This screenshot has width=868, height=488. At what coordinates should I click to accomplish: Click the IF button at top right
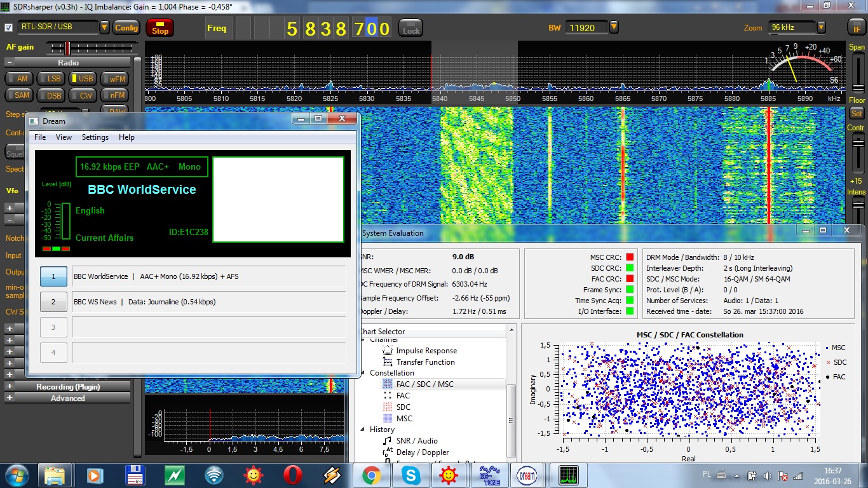click(x=856, y=27)
